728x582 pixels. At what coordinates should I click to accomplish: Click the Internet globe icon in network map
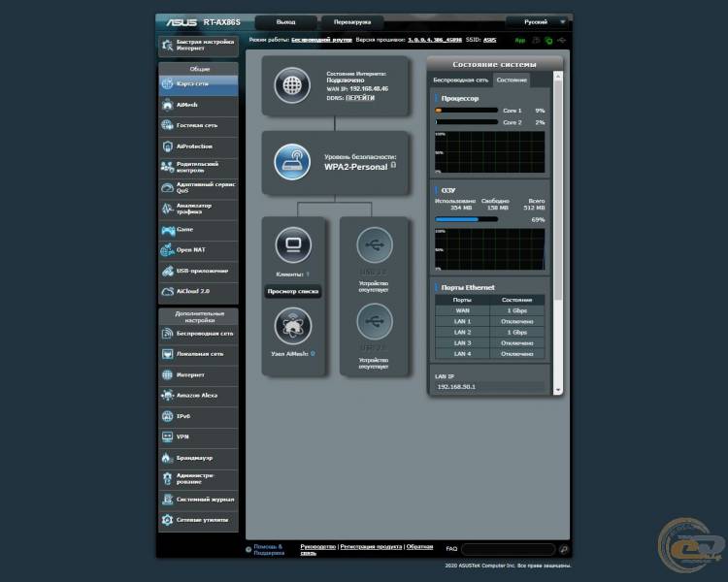pos(292,85)
